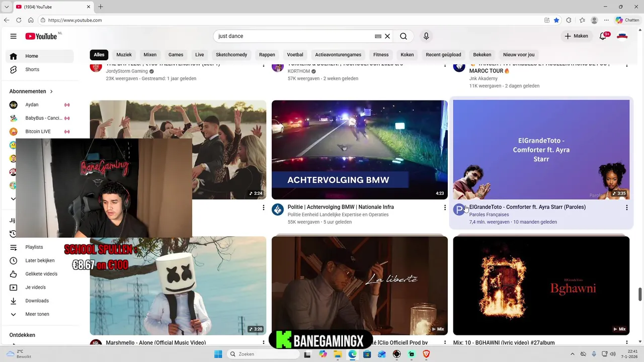Select the Voetbal filter chip
This screenshot has width=644, height=362.
tap(295, 54)
